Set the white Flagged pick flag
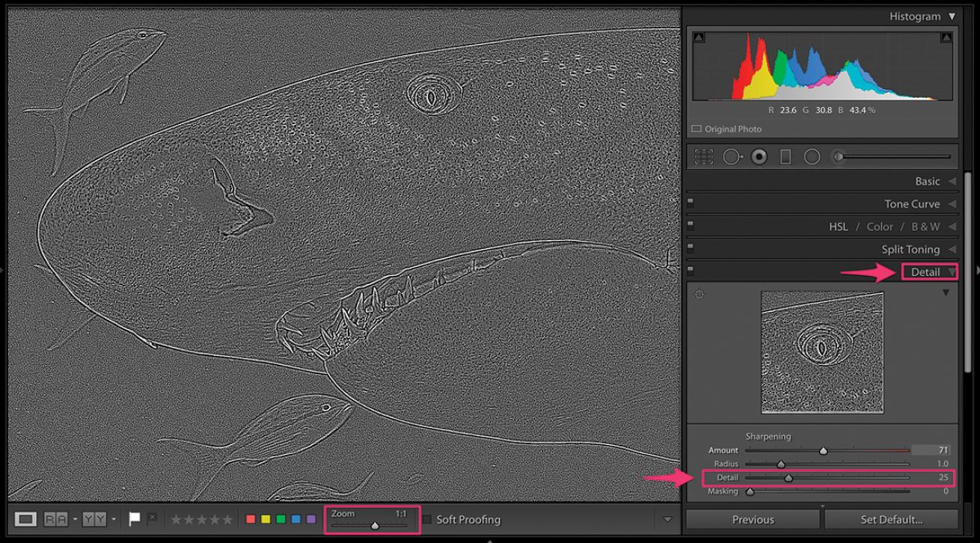Screen dimensions: 980x543 [134, 519]
